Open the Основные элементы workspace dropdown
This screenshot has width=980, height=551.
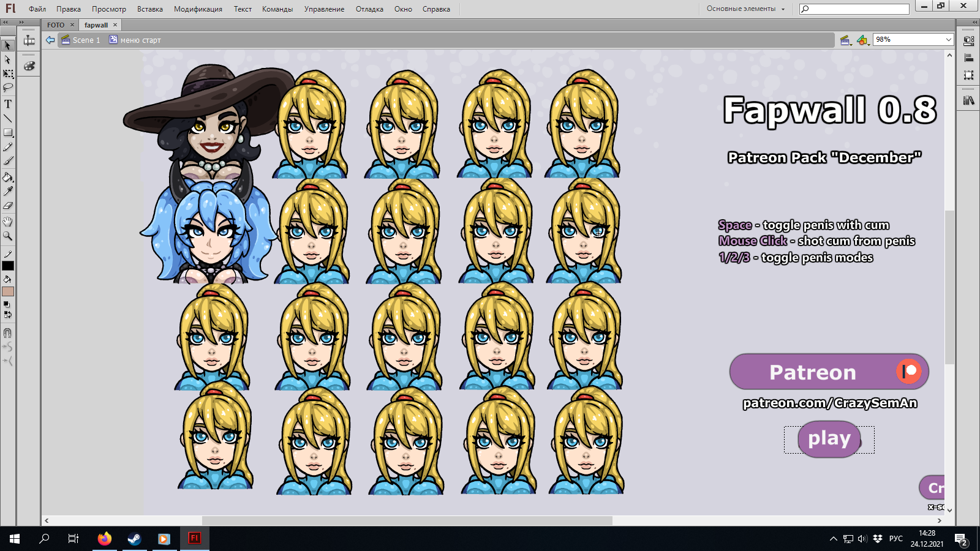(745, 9)
